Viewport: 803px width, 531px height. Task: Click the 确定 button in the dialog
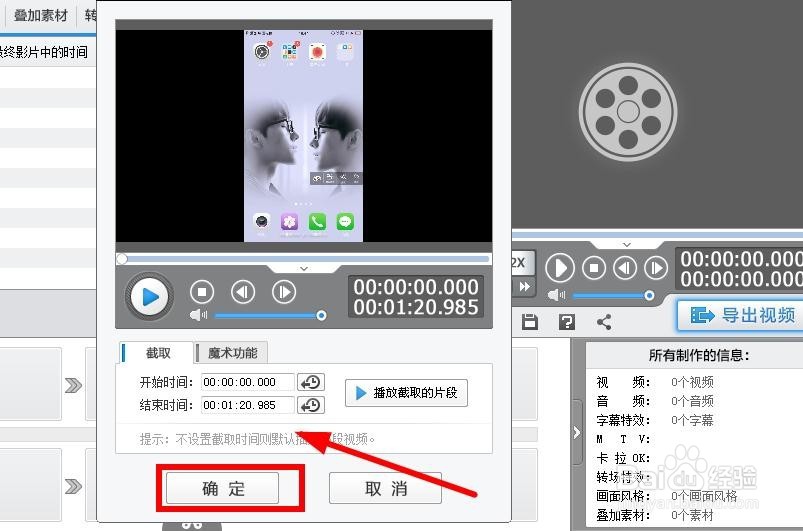pyautogui.click(x=222, y=488)
